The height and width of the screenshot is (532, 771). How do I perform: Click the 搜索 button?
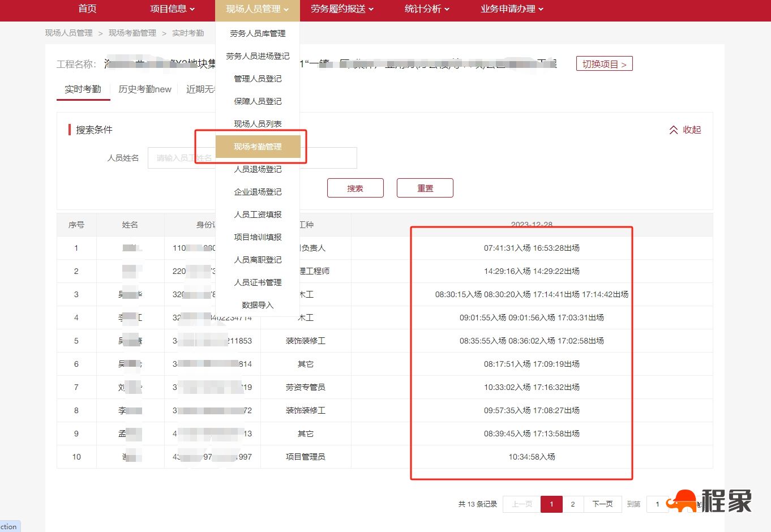click(355, 188)
